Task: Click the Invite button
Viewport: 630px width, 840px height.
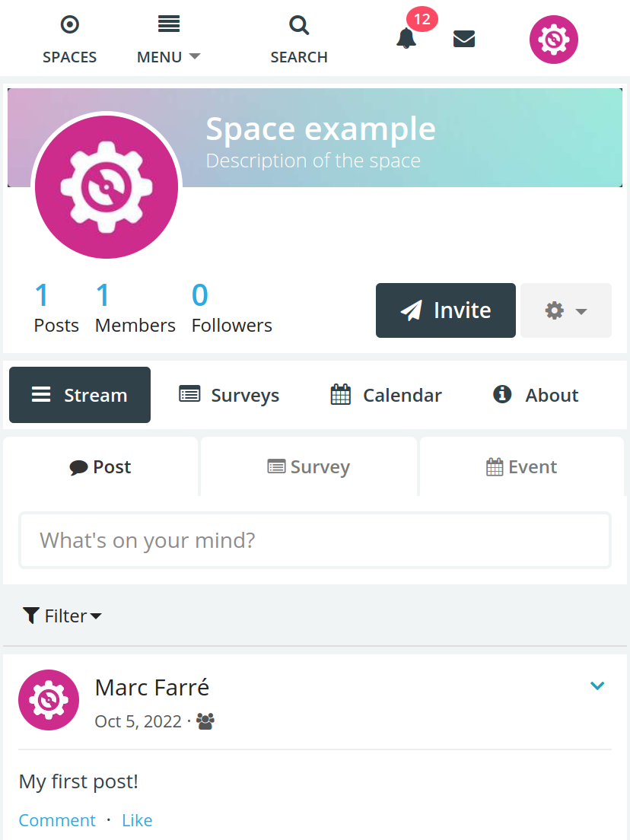Action: point(446,310)
